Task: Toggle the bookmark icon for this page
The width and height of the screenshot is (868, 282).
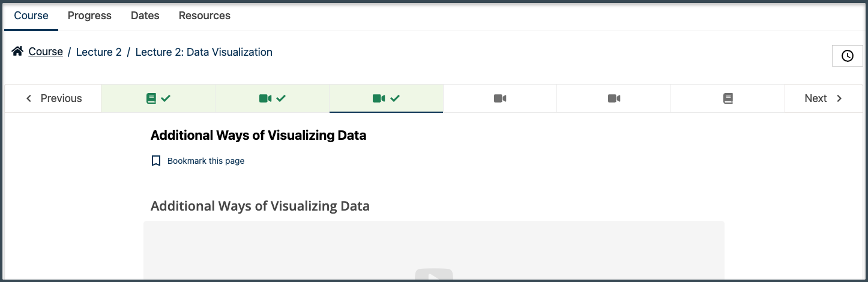Action: tap(156, 161)
